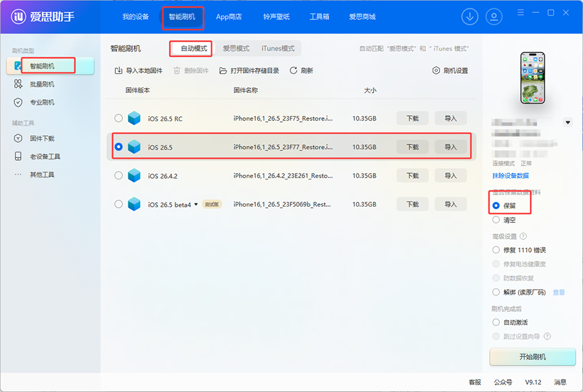Click the 刷新 refresh button
Image resolution: width=583 pixels, height=392 pixels.
[x=301, y=71]
